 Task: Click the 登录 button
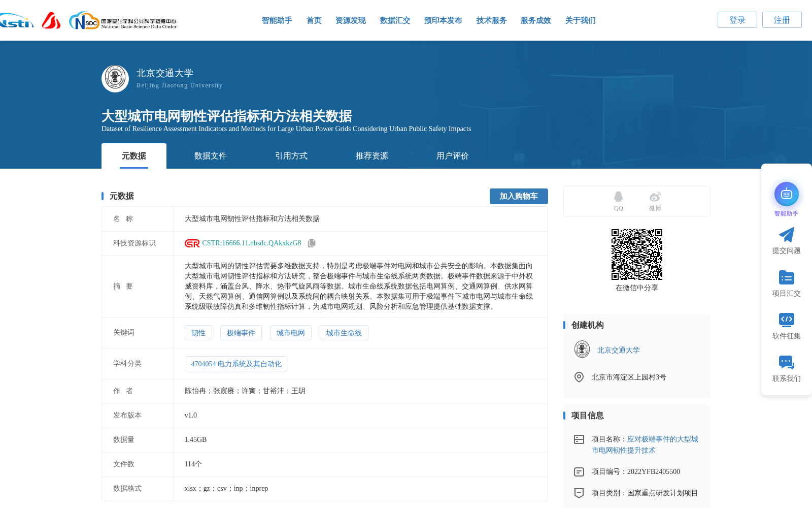click(x=737, y=20)
